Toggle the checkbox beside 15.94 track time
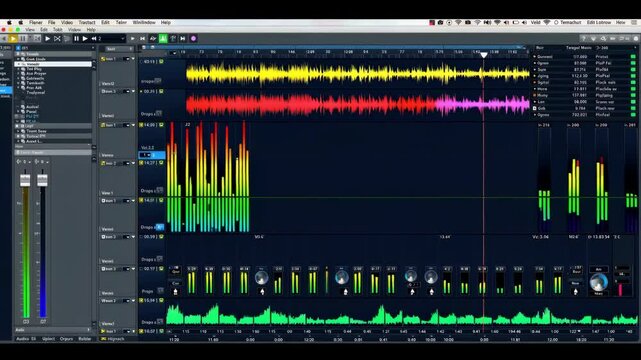 click(x=141, y=300)
